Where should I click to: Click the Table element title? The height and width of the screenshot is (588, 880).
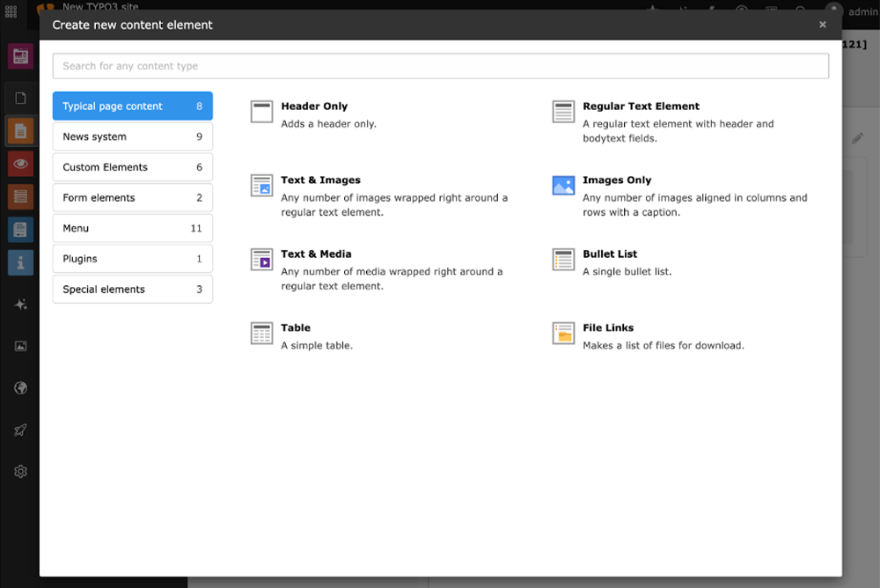click(x=296, y=328)
